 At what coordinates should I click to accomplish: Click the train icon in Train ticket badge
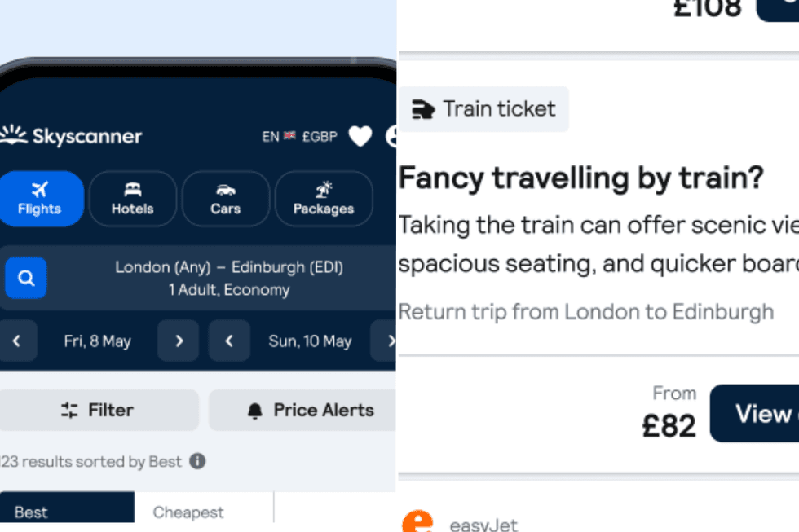pos(423,109)
